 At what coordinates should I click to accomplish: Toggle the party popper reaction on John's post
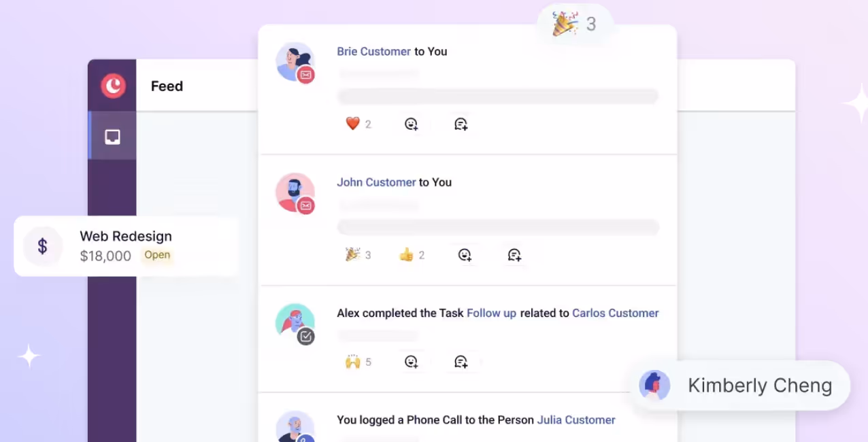pos(358,255)
